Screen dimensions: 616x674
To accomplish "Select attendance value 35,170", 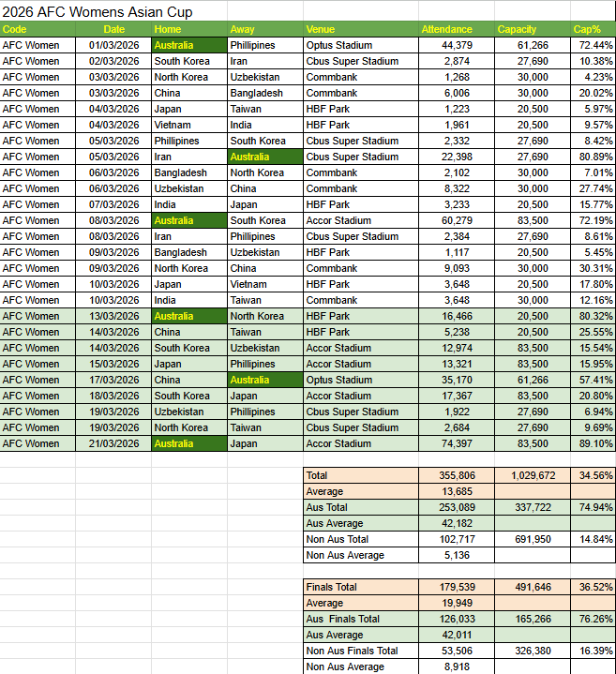I will tap(457, 380).
